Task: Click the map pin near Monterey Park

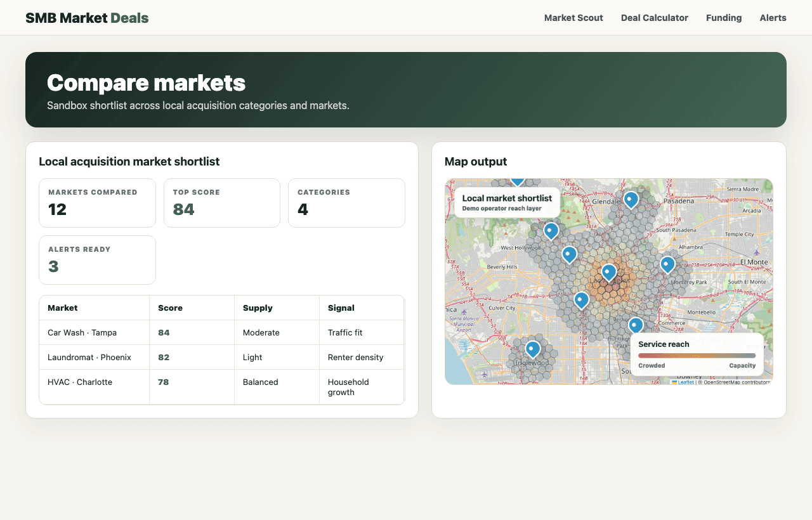Action: (x=667, y=264)
